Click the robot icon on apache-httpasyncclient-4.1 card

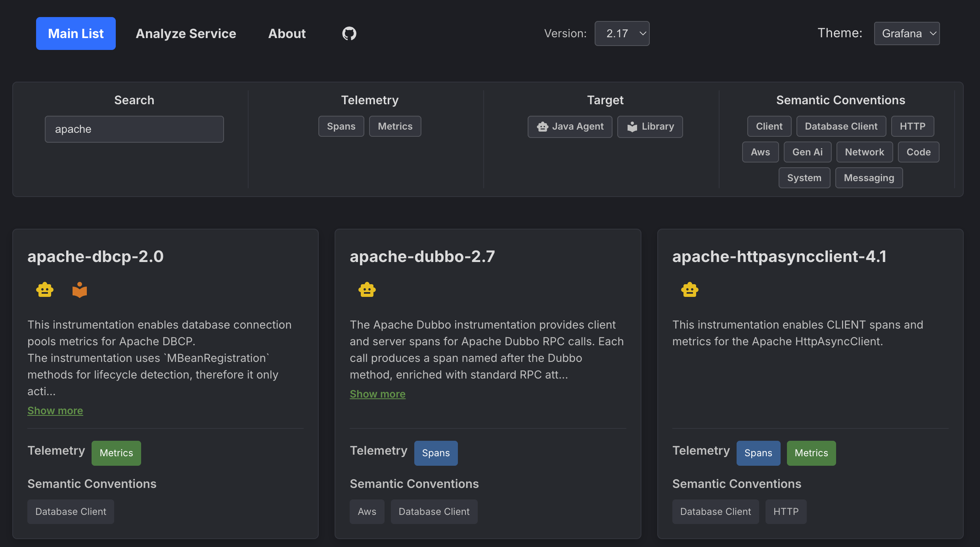point(689,290)
